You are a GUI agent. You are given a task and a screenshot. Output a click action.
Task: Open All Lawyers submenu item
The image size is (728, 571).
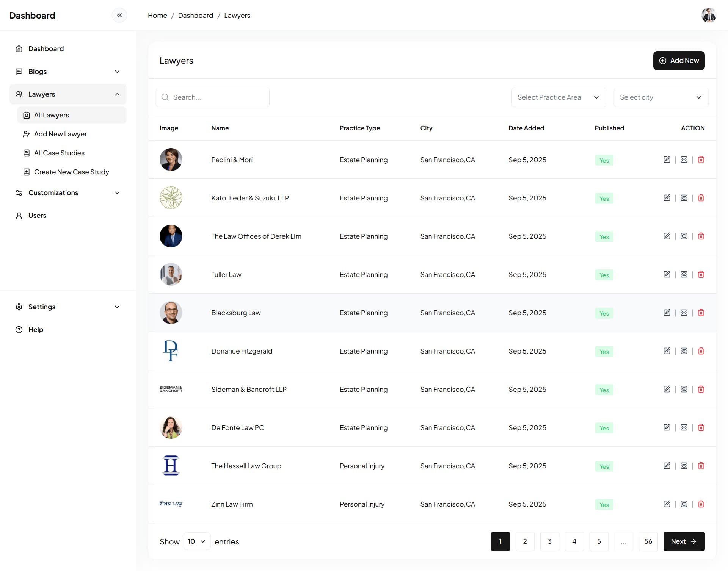pos(72,115)
